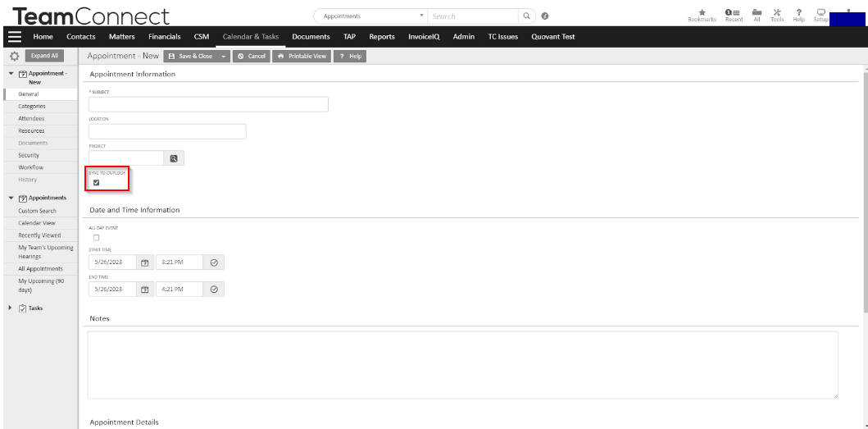Open the End Time clock picker
868x429 pixels.
tap(214, 290)
